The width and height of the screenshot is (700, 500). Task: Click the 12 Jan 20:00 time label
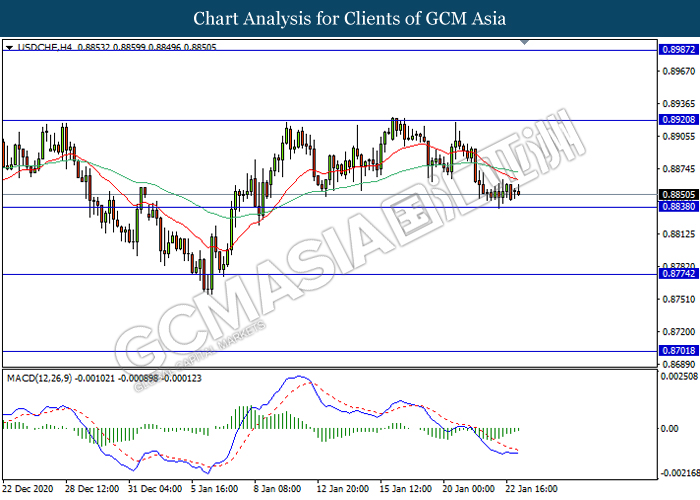click(x=342, y=489)
